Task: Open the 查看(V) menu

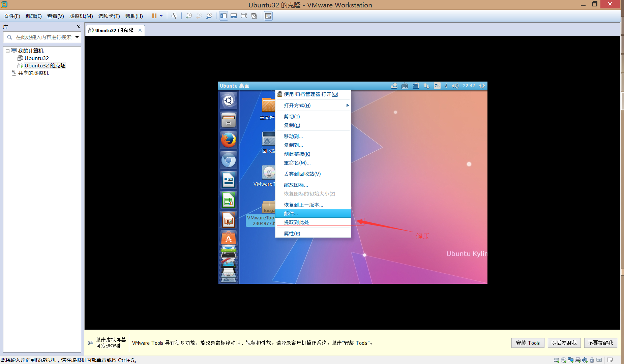Action: tap(56, 16)
